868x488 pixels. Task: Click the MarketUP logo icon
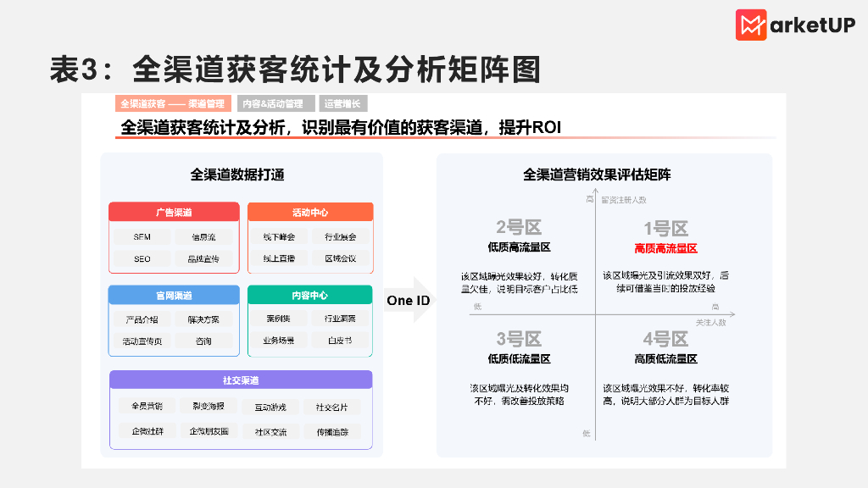[x=751, y=25]
